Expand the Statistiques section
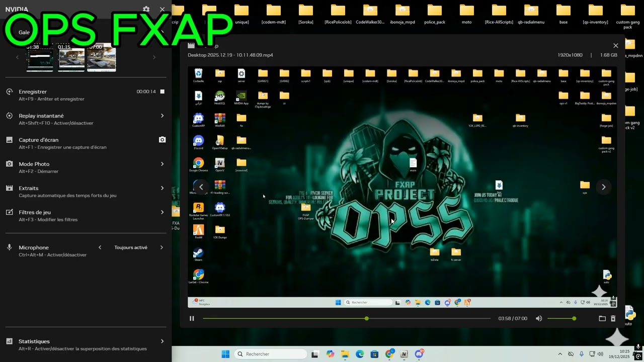Image resolution: width=644 pixels, height=362 pixels. coord(162,341)
